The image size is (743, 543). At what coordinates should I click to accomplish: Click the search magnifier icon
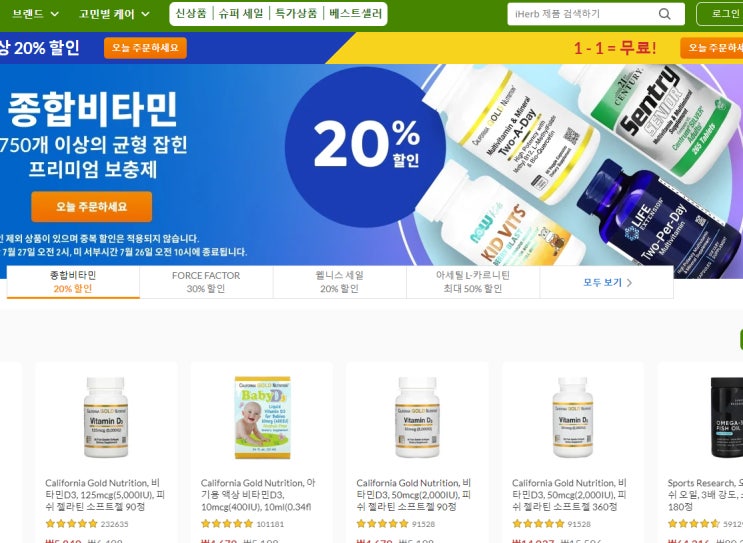665,14
